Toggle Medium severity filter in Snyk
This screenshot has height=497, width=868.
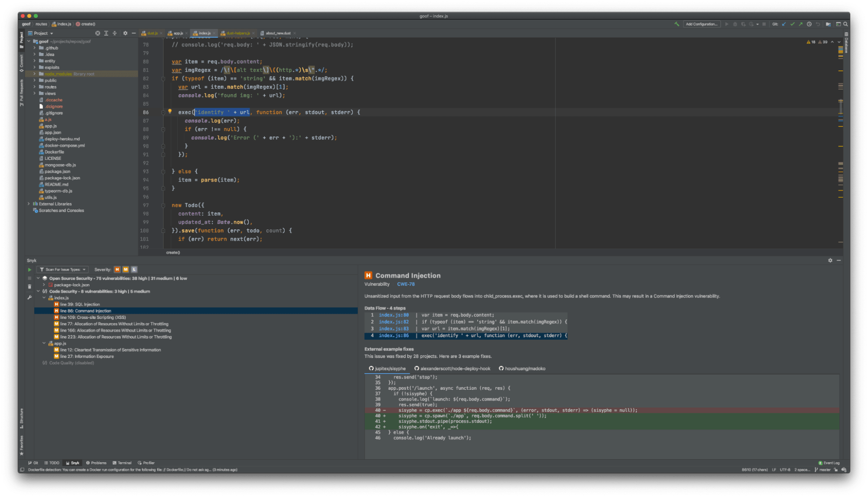click(x=125, y=269)
